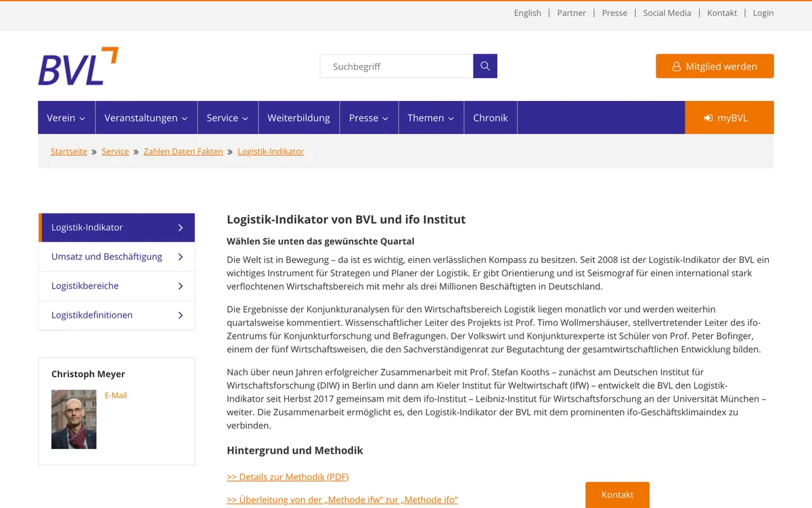The image size is (812, 508).
Task: Open the Überleitung Methode ifw zu ifo link
Action: tap(342, 500)
